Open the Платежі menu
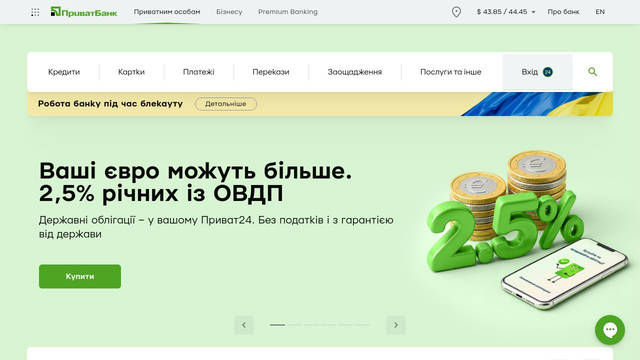This screenshot has height=360, width=640. [x=199, y=72]
